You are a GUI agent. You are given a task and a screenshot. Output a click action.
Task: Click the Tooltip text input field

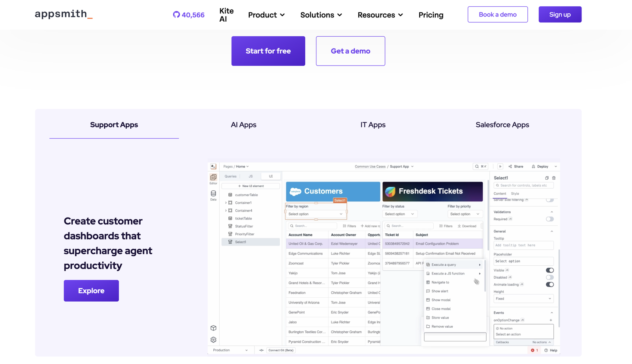pos(523,245)
